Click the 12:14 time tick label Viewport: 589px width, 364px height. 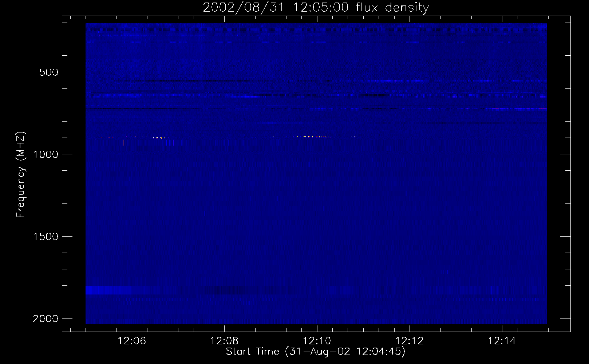[502, 341]
